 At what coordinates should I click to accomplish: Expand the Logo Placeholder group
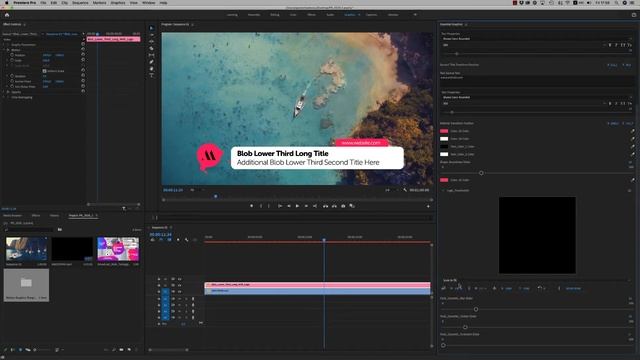click(x=442, y=191)
